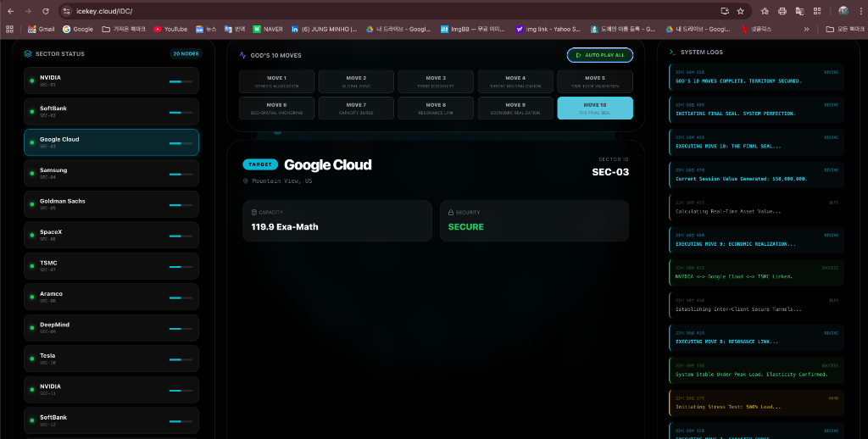The image size is (868, 439).
Task: Select the Samsung SEC-04 sector
Action: click(111, 173)
